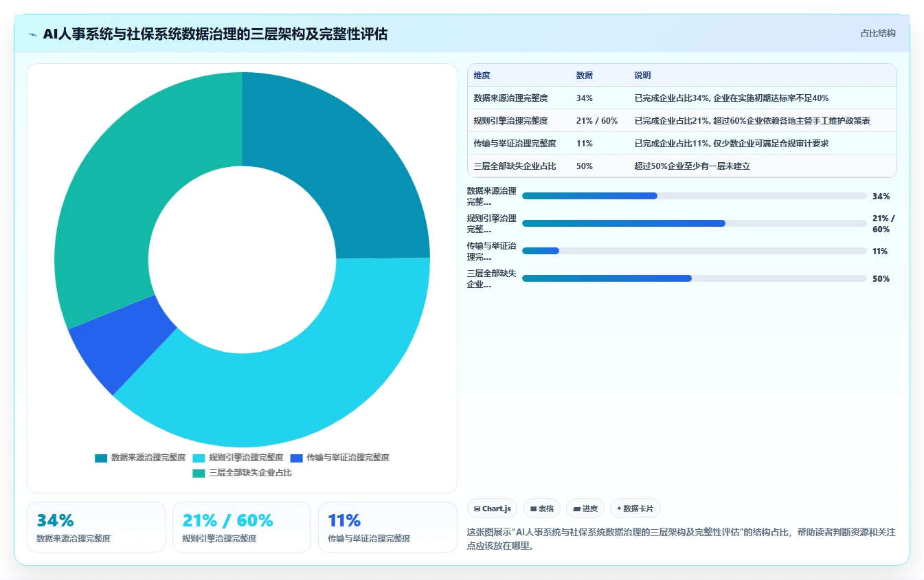This screenshot has width=924, height=580.
Task: Select the 进度 tag
Action: click(x=585, y=509)
